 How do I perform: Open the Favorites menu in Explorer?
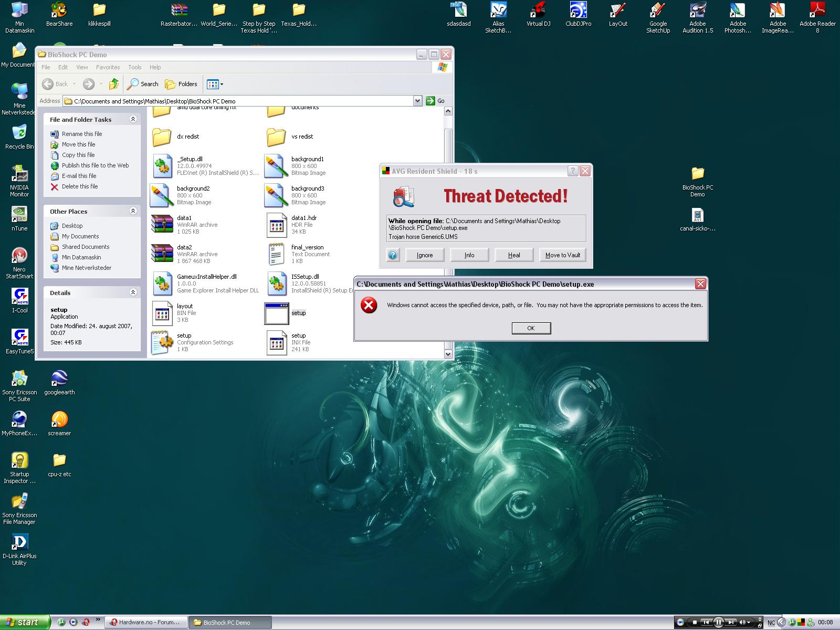click(x=108, y=67)
